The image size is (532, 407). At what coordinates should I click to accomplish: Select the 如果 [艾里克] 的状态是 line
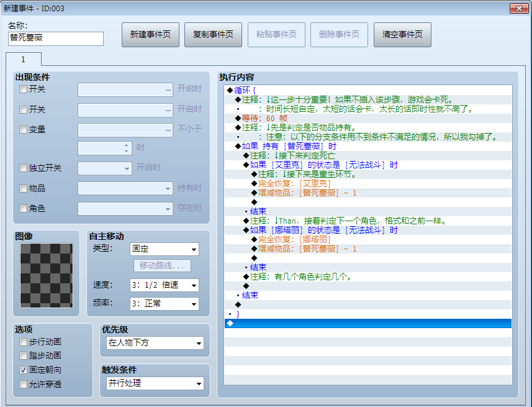tap(368, 165)
